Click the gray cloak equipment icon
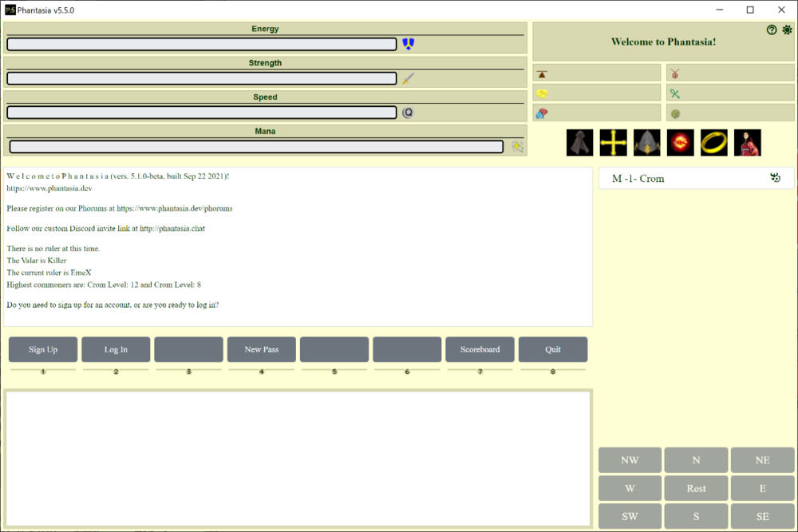Screen dimensions: 798x532 [579, 143]
